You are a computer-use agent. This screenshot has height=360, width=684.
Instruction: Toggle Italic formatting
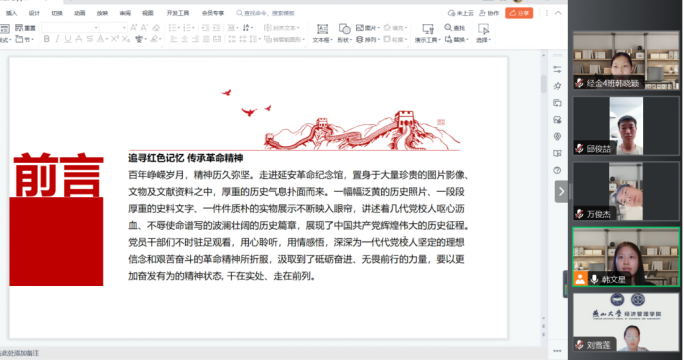[57, 39]
